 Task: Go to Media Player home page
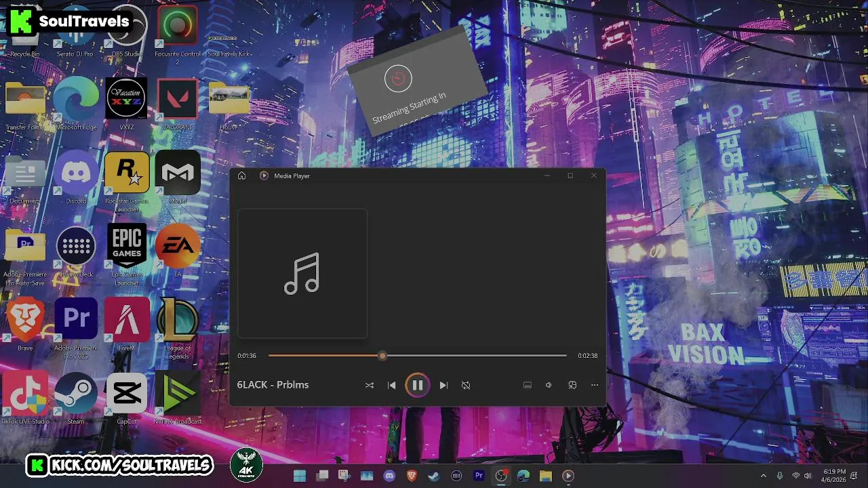pos(241,176)
